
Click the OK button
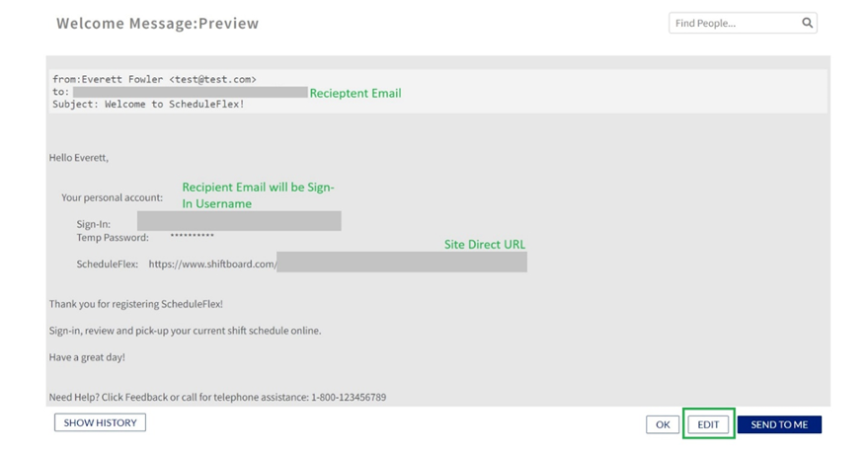[663, 424]
